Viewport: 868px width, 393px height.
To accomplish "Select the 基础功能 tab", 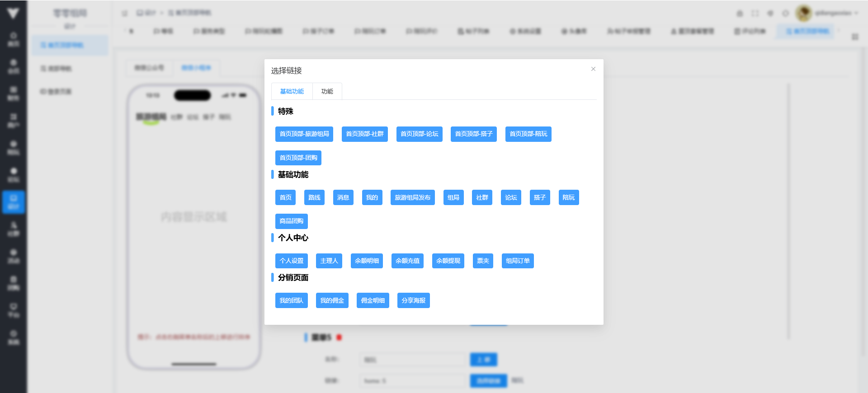I will [292, 91].
